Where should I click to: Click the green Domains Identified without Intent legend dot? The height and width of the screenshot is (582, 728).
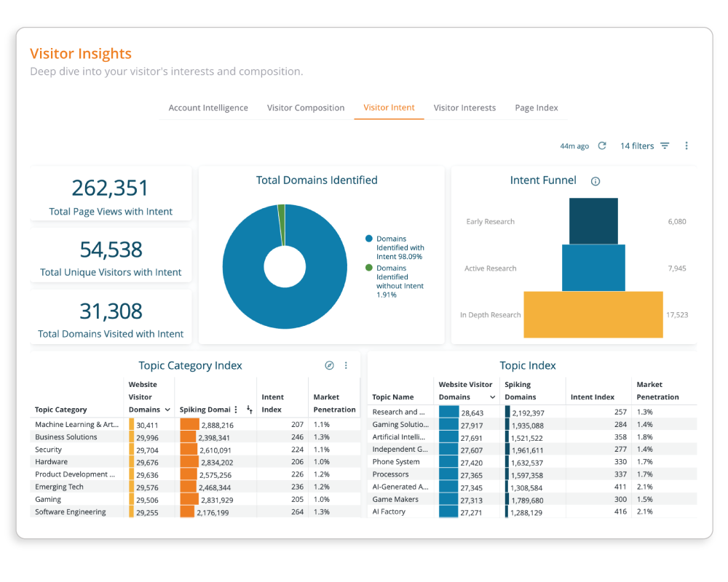click(369, 268)
